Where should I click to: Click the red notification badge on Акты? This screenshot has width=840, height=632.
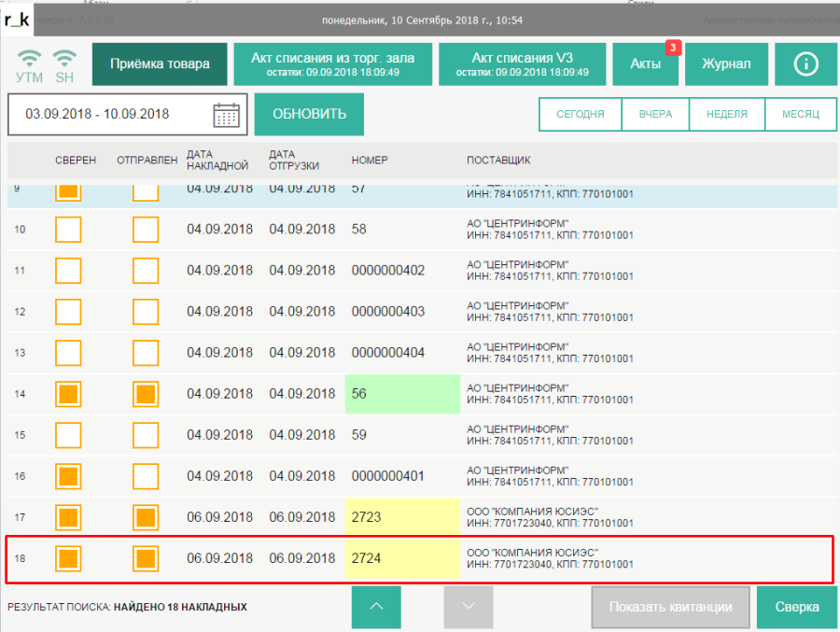point(672,47)
